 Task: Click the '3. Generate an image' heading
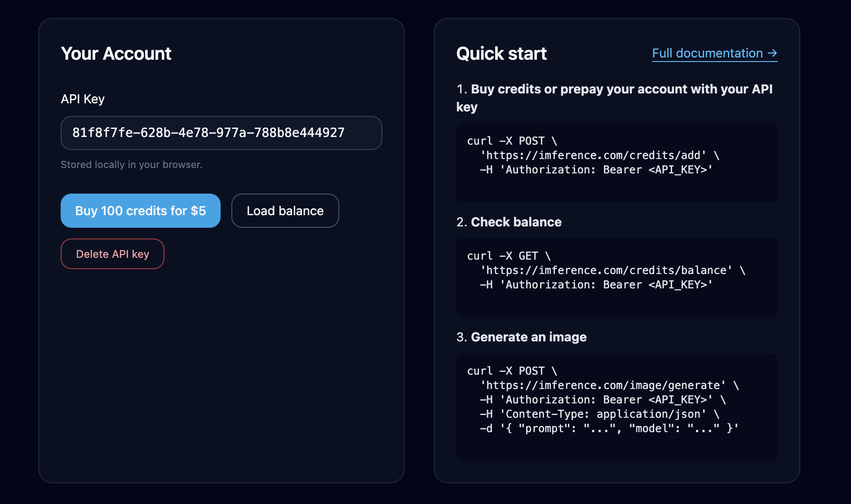(x=522, y=337)
